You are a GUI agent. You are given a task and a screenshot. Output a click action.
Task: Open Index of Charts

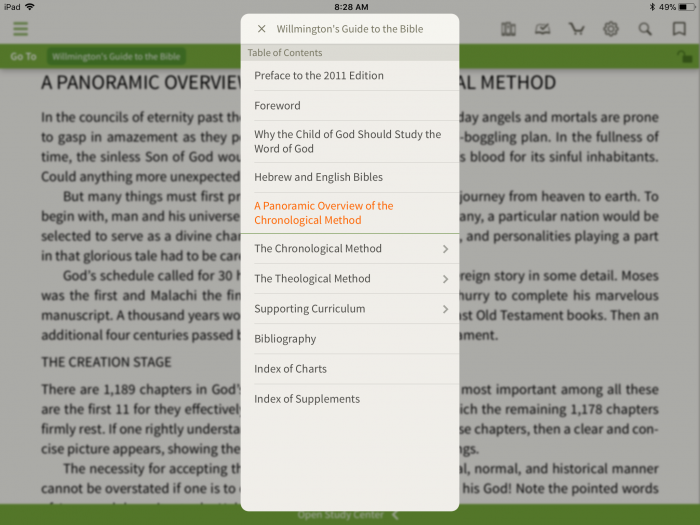pos(350,369)
